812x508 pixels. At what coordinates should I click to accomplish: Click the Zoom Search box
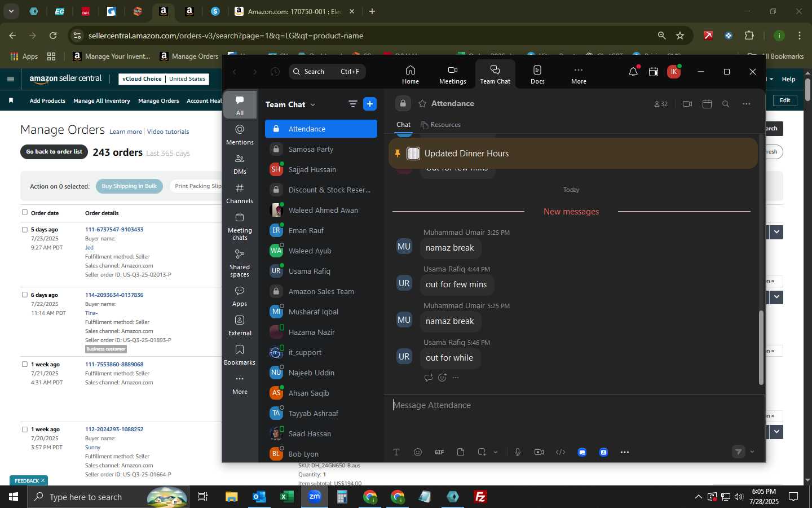tap(327, 72)
